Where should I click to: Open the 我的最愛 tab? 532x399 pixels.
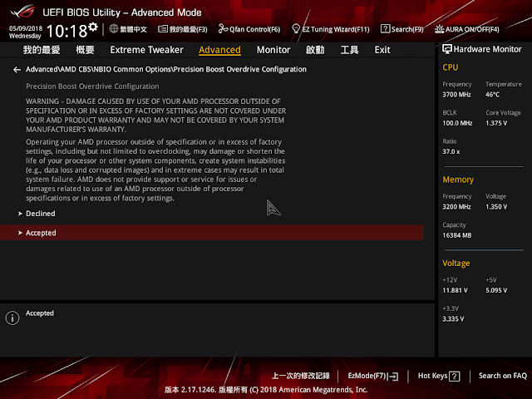tap(42, 50)
